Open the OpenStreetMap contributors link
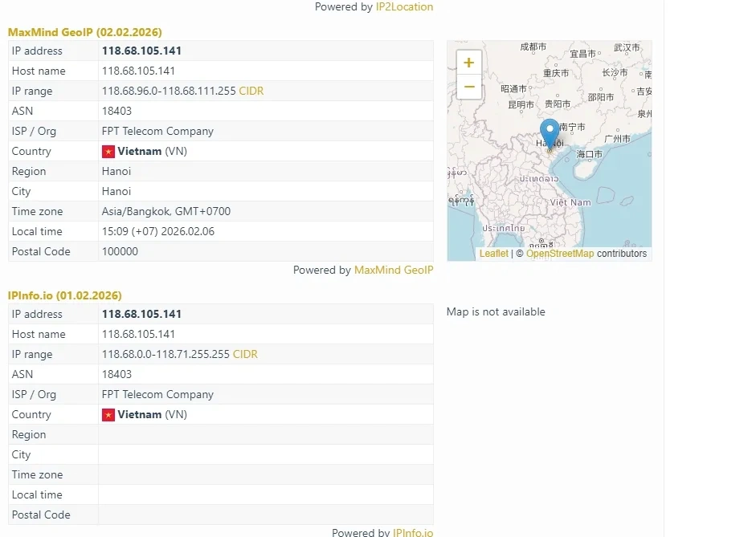Screen dimensions: 756x537 pyautogui.click(x=560, y=254)
